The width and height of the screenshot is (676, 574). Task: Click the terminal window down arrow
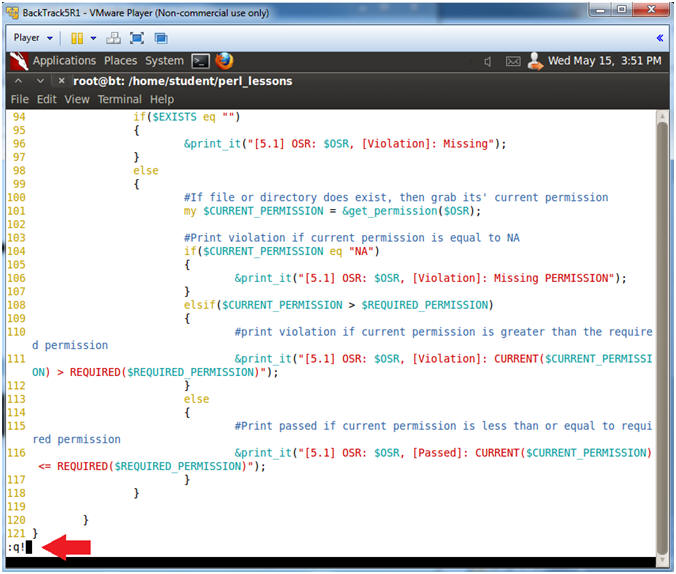[x=40, y=81]
